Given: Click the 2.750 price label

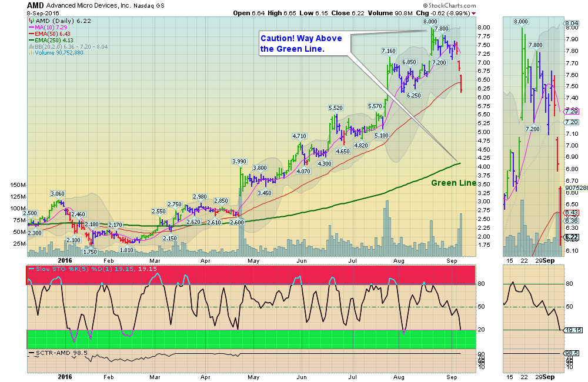Looking at the screenshot, I should click(175, 205).
